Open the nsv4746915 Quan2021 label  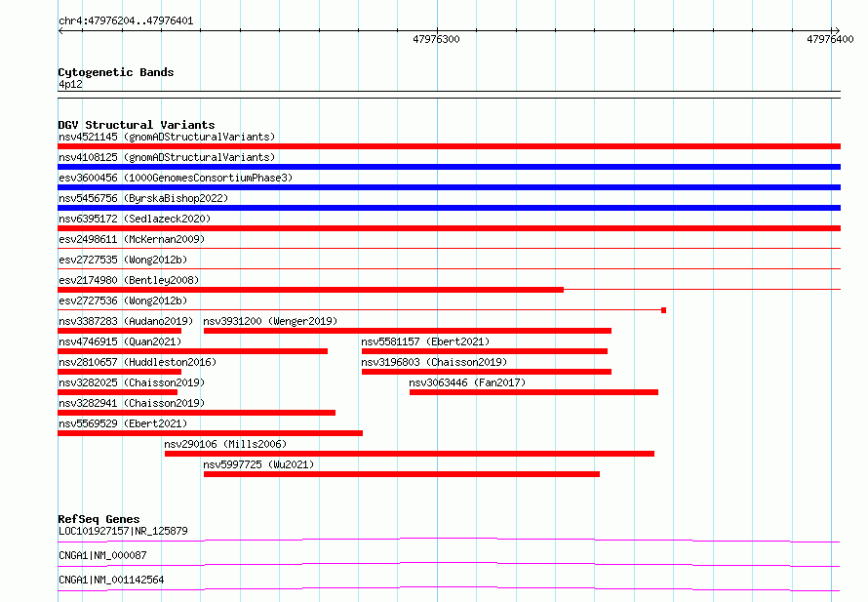[x=120, y=341]
